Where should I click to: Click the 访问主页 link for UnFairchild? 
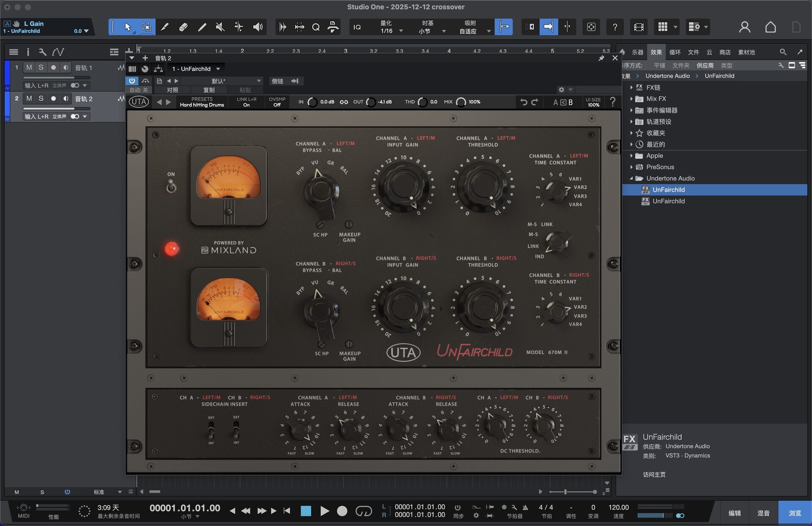[653, 474]
